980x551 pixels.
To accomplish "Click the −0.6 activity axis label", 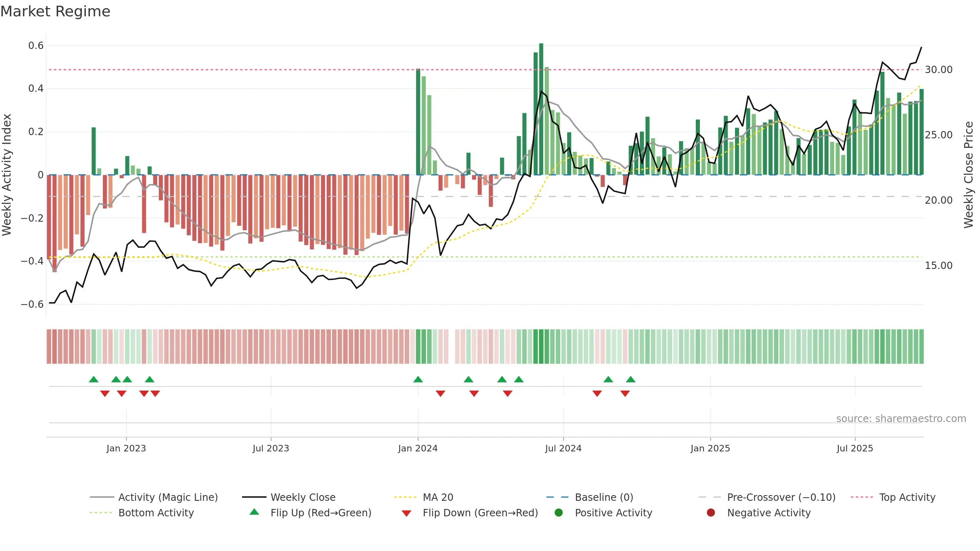I will click(32, 304).
